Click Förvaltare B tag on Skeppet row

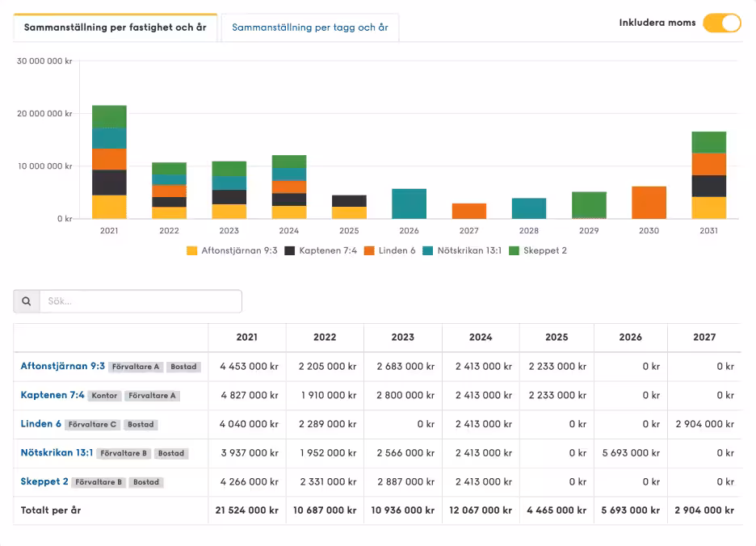(99, 482)
